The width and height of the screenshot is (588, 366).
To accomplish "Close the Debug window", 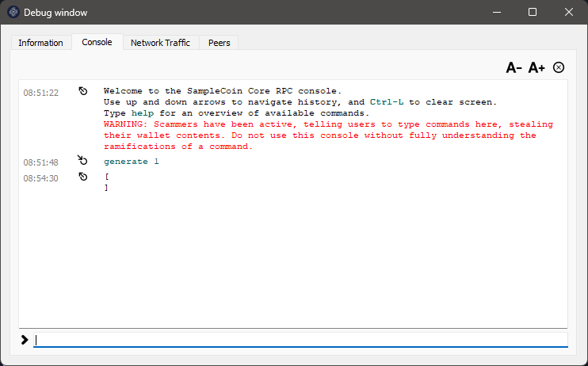I will click(569, 13).
